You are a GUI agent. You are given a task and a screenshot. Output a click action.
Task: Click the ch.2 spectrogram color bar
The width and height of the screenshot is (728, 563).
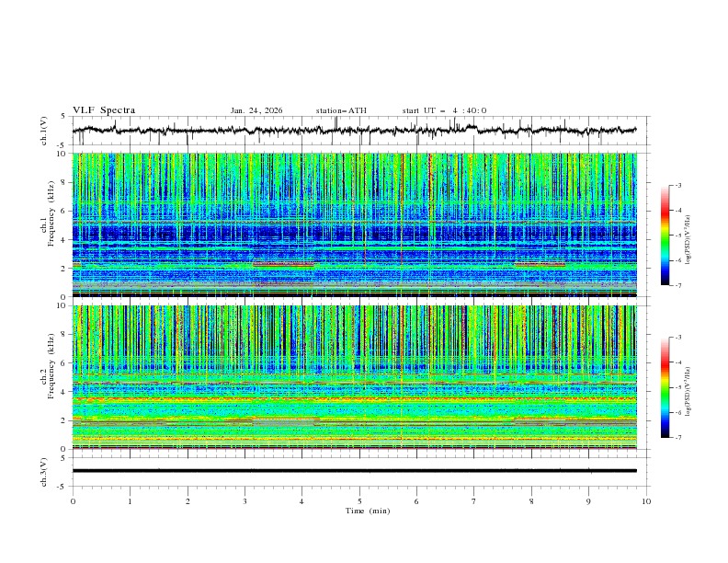[x=665, y=387]
